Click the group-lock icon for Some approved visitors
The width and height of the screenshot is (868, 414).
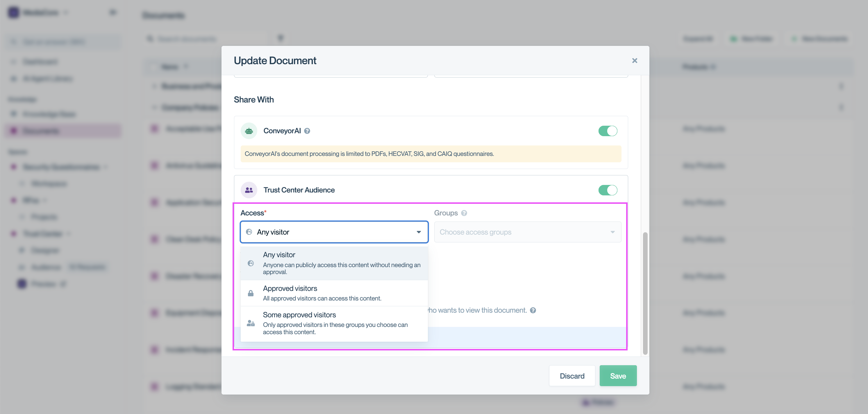tap(251, 323)
